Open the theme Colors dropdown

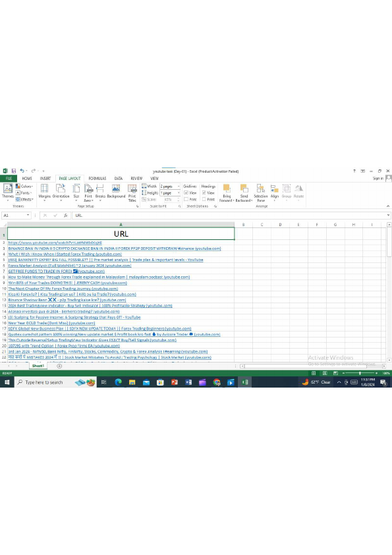(24, 186)
